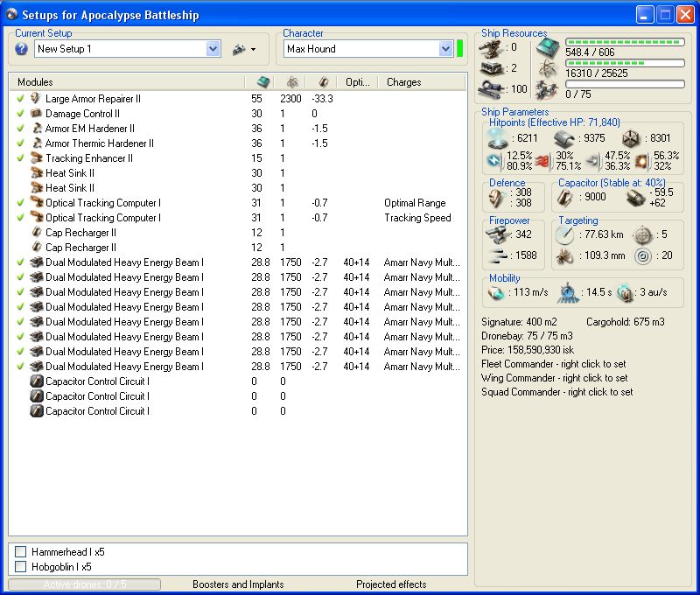Screen dimensions: 700x595
Task: Open the Boosters and Implants tab
Action: [x=239, y=584]
